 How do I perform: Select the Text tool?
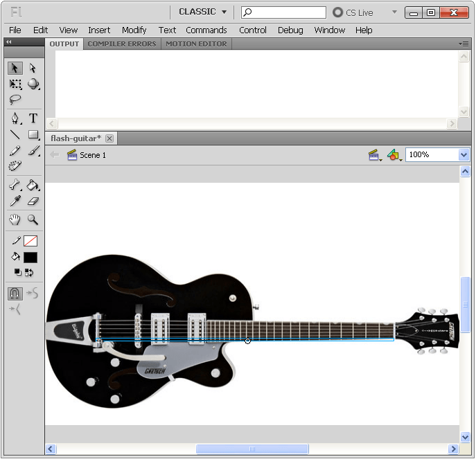pyautogui.click(x=33, y=118)
